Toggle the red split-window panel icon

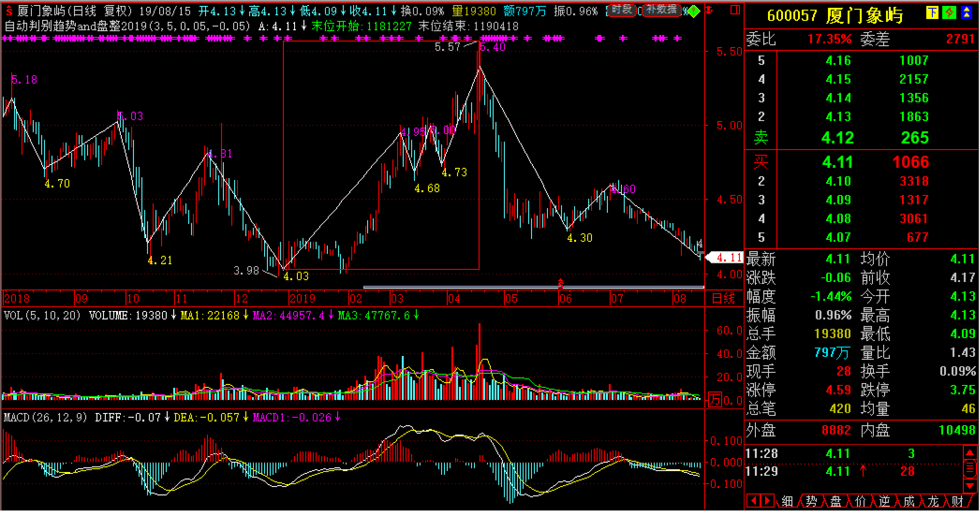click(735, 10)
